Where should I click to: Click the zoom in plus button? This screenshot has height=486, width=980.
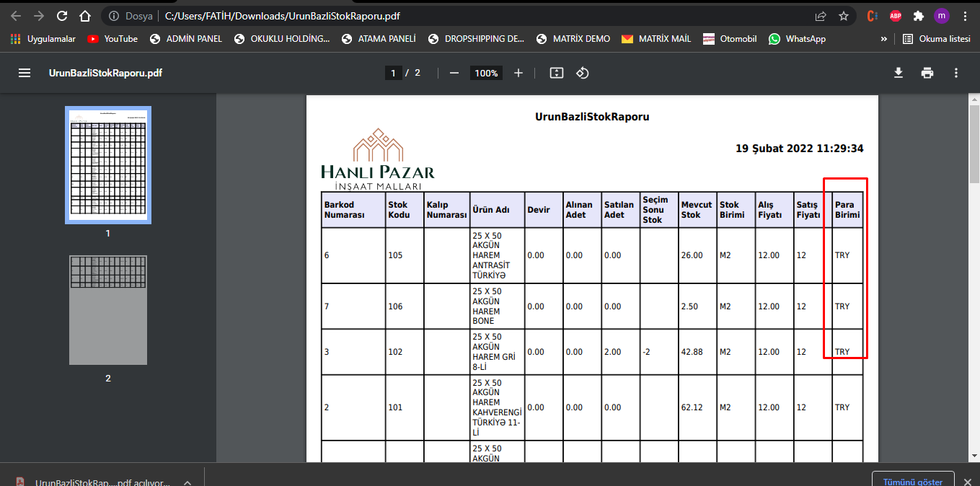click(518, 73)
